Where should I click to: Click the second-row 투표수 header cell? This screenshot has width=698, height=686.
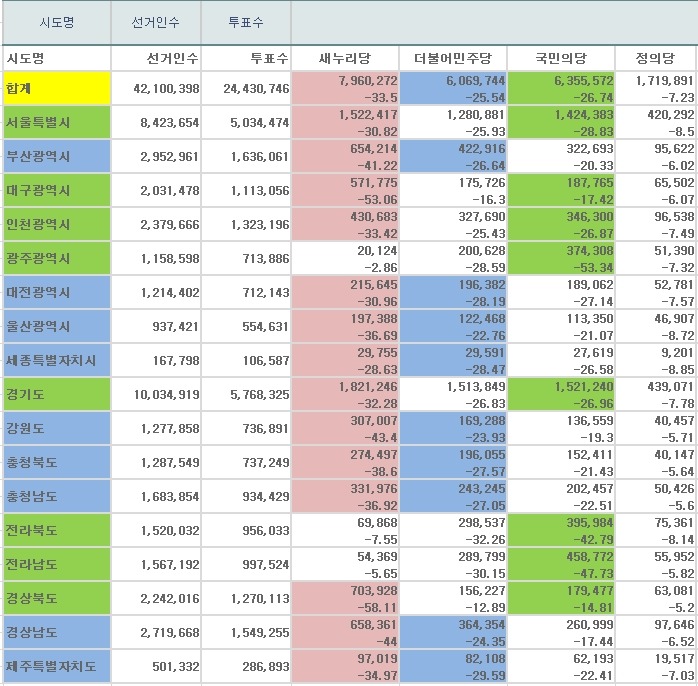[x=246, y=58]
